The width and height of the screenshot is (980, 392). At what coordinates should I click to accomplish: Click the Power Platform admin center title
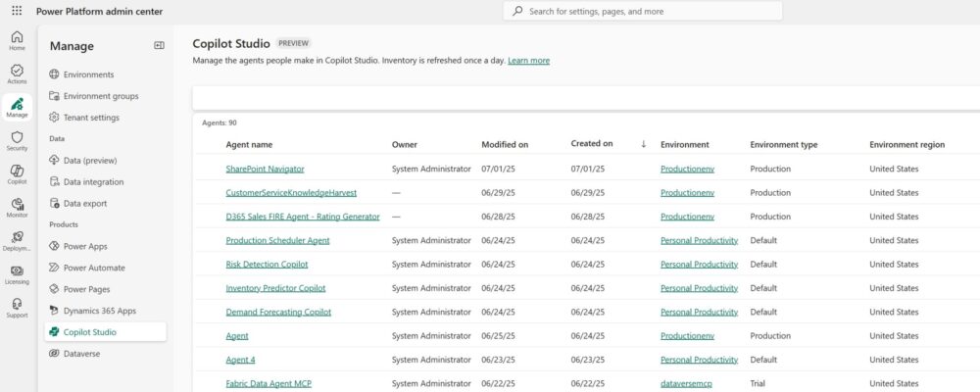click(99, 11)
